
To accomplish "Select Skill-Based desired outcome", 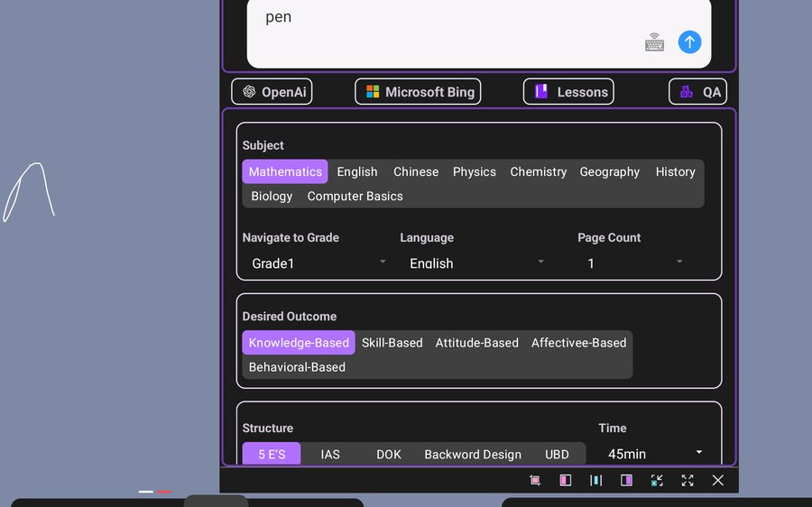I will point(392,342).
